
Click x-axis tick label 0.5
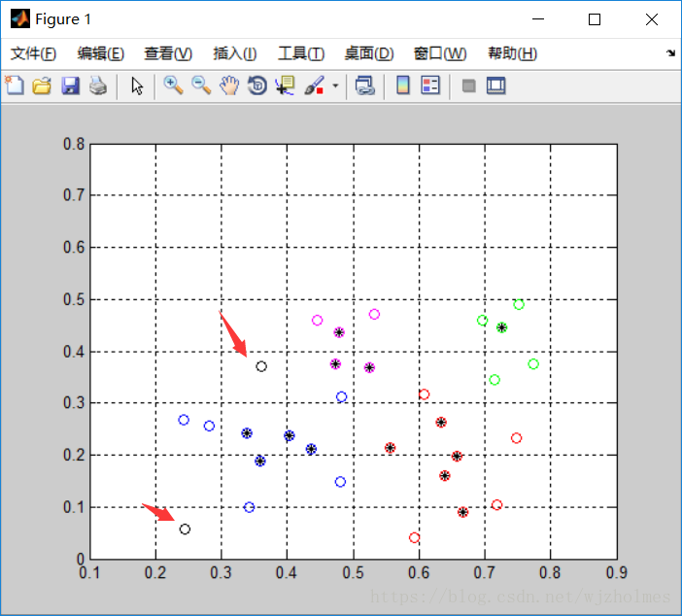click(354, 572)
